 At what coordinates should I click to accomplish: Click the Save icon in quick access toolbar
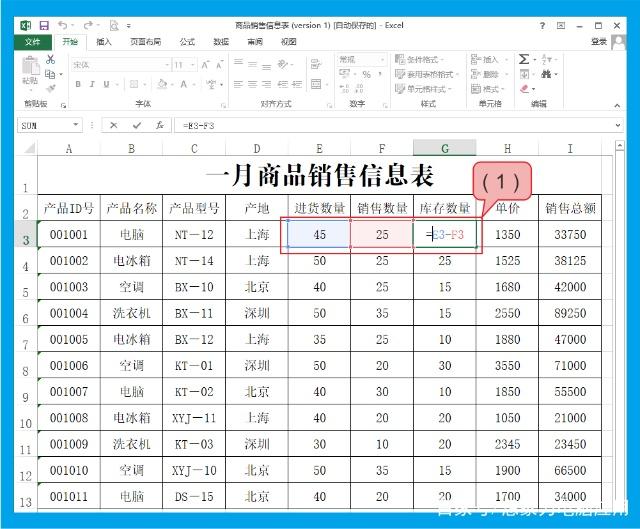44,26
